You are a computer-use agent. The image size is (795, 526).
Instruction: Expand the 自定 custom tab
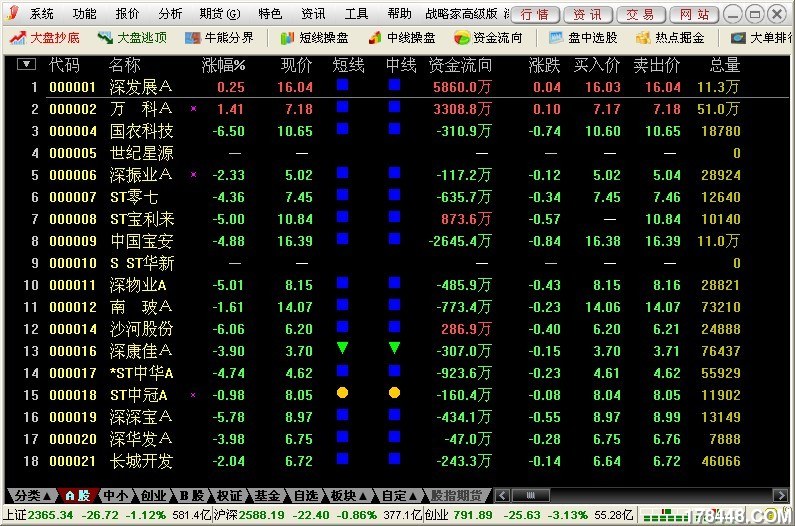400,495
